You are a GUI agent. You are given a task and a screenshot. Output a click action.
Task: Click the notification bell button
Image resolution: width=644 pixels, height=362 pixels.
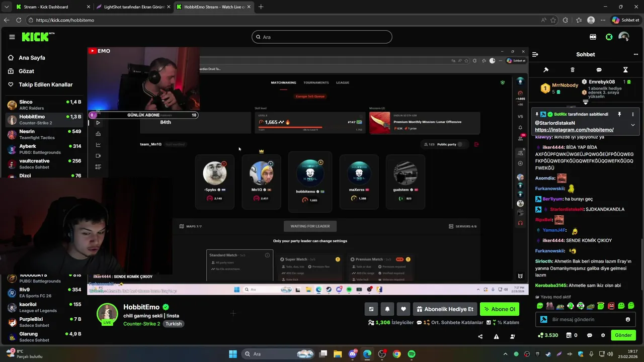pos(387,309)
